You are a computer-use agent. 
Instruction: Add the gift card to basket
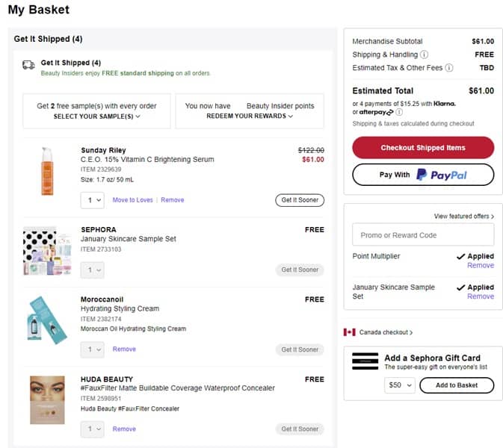pyautogui.click(x=456, y=385)
